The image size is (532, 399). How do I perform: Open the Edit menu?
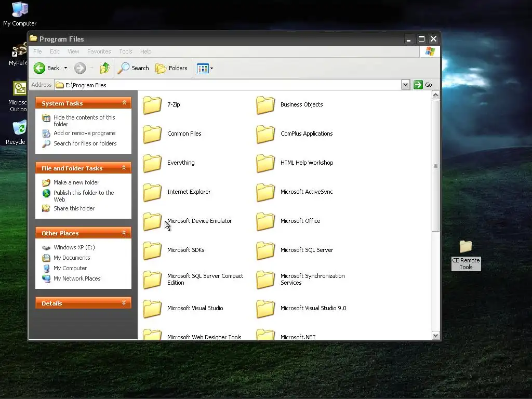pos(54,51)
